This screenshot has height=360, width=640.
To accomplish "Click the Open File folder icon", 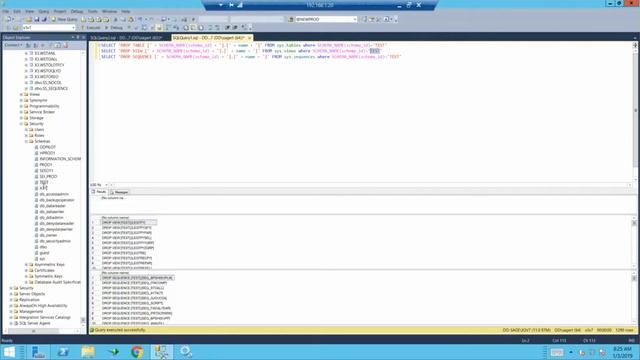I will click(29, 19).
